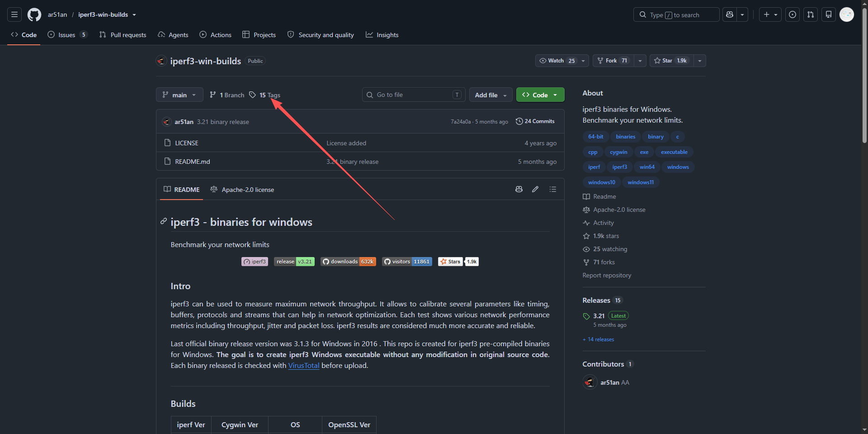Focus the Go to file search field

coord(413,95)
